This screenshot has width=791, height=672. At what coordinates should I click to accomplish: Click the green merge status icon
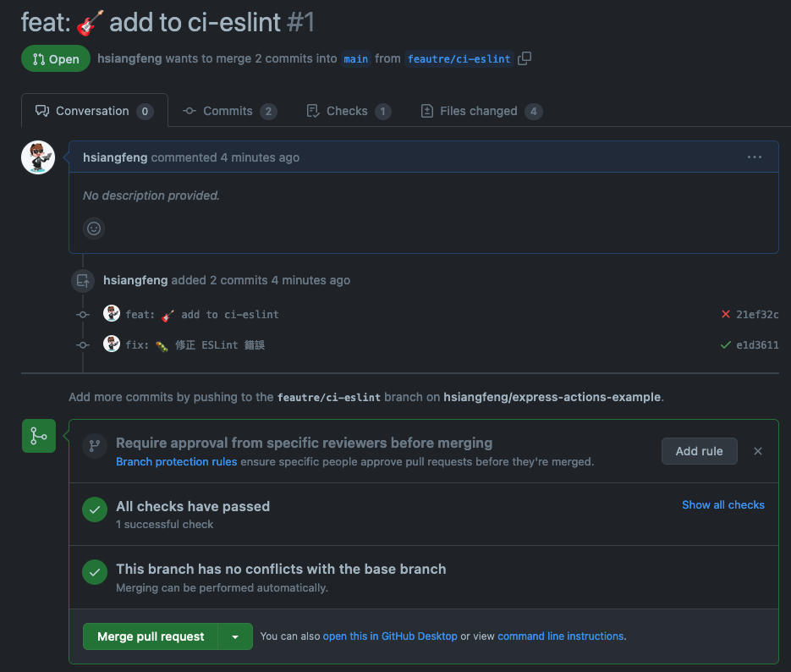click(x=39, y=436)
